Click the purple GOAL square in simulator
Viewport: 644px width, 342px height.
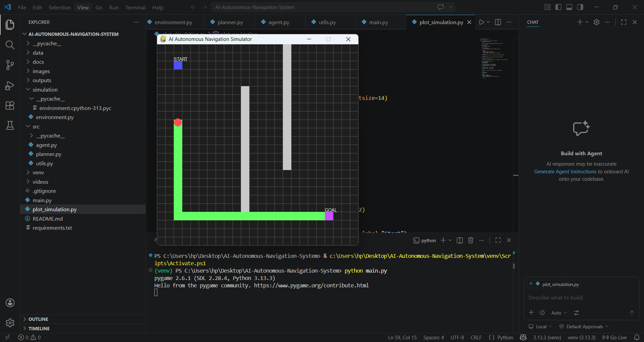tap(329, 216)
